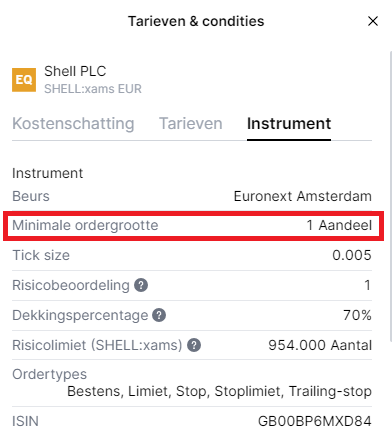This screenshot has width=392, height=433.
Task: Click the Ordertypes list text
Action: tap(219, 391)
